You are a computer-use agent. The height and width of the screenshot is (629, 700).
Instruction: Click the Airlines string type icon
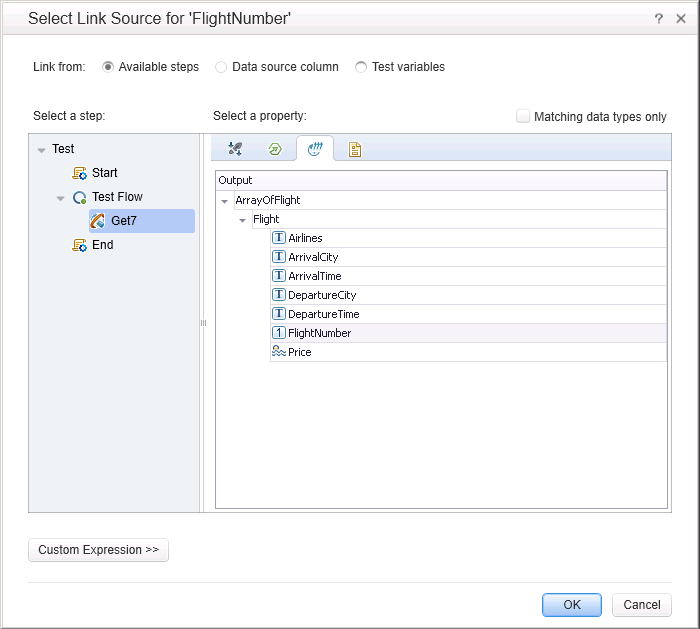279,238
